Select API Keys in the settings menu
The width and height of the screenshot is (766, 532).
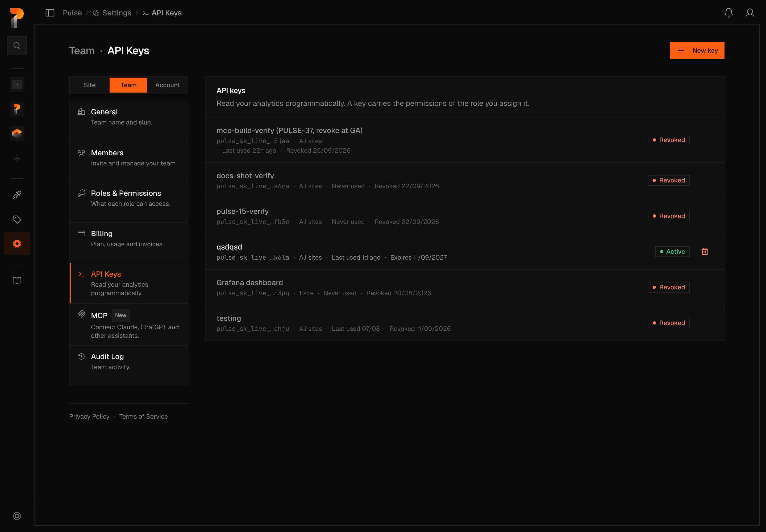click(129, 283)
